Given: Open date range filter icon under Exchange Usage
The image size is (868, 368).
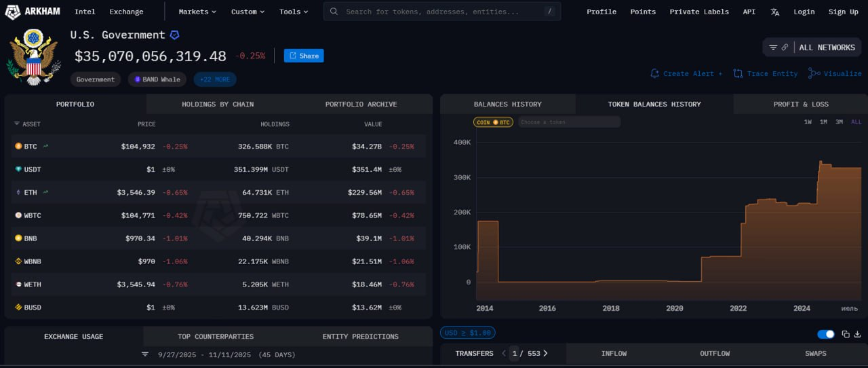Looking at the screenshot, I should (144, 354).
